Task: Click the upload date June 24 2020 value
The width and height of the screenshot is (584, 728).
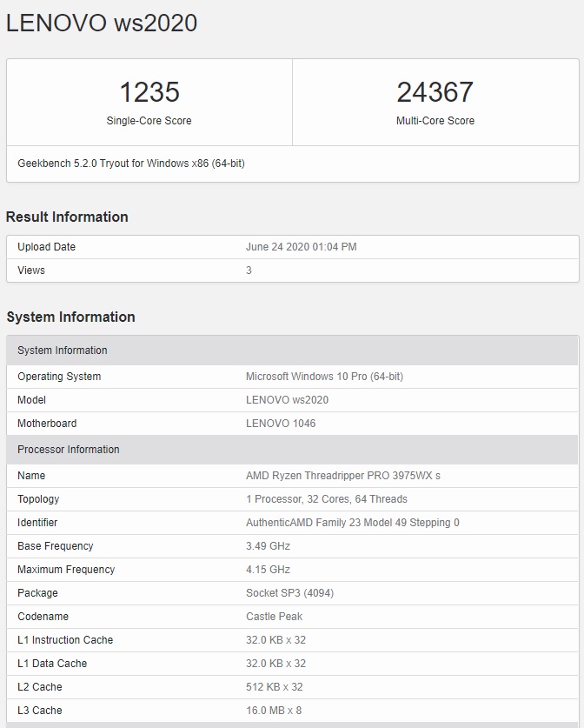Action: click(301, 247)
